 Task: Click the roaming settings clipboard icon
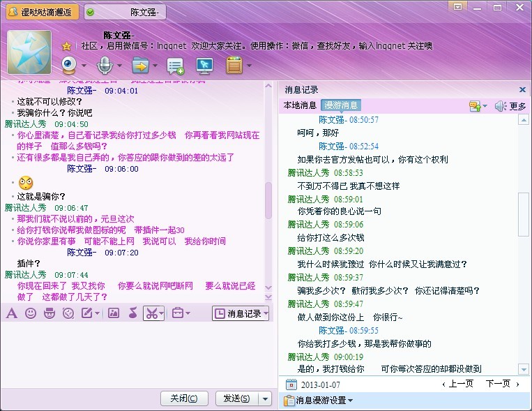coord(289,401)
